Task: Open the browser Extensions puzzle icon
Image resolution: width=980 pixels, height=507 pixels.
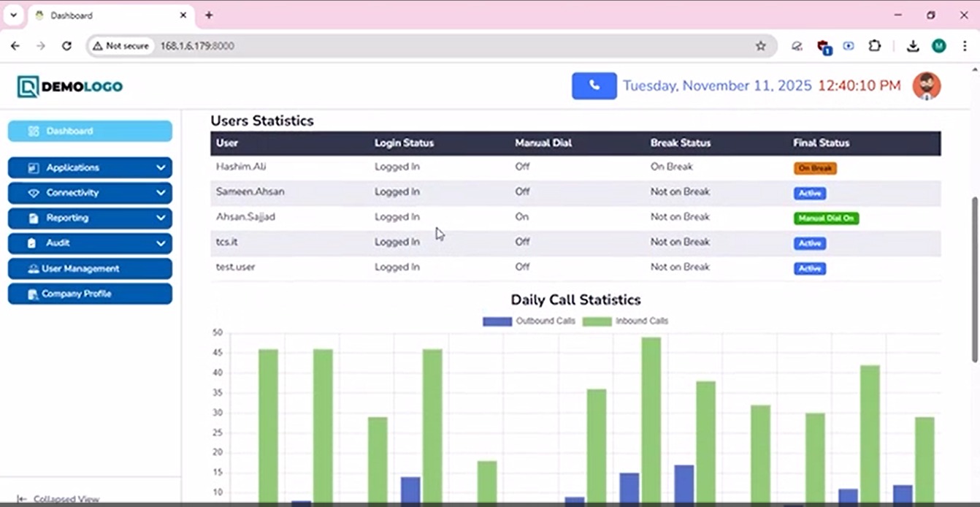Action: pyautogui.click(x=874, y=46)
